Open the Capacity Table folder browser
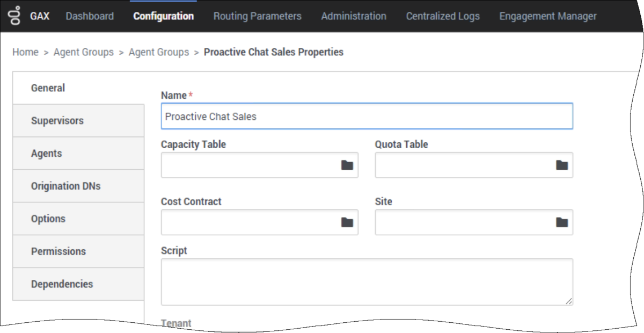 [x=347, y=165]
